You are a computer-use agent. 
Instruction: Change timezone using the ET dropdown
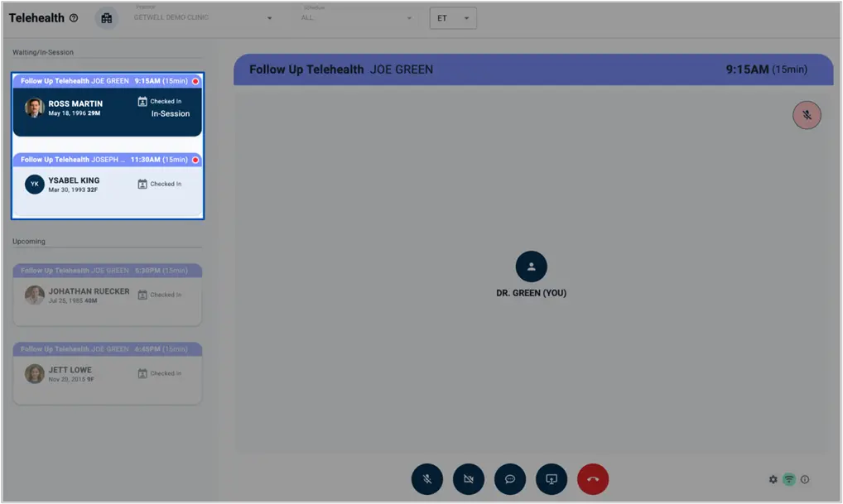coord(453,17)
